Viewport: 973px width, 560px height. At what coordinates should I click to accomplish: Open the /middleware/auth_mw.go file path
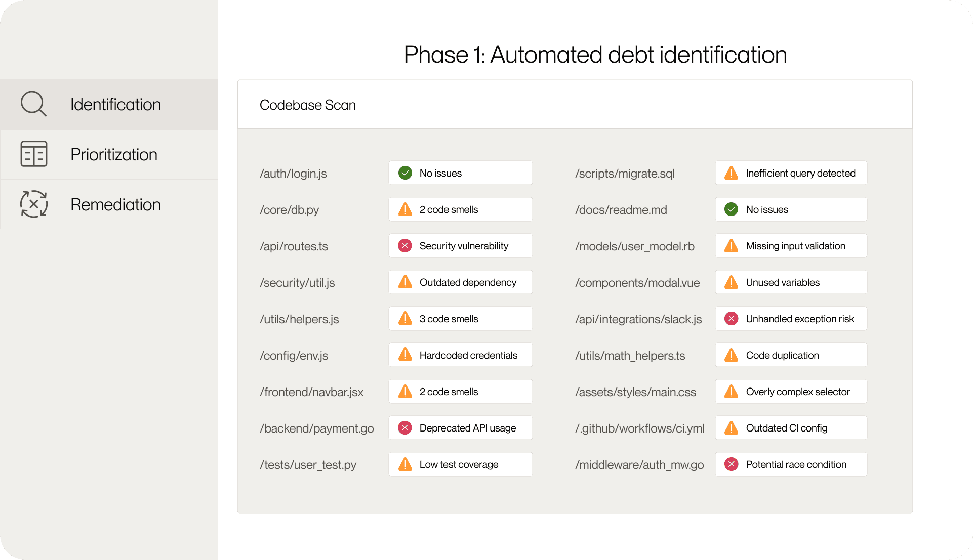[639, 465]
